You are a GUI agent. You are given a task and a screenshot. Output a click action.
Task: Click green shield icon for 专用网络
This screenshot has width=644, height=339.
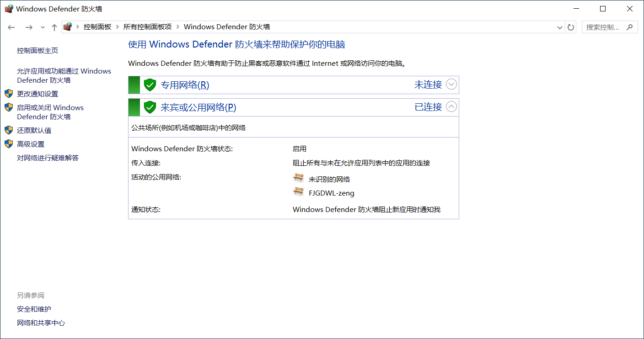150,85
